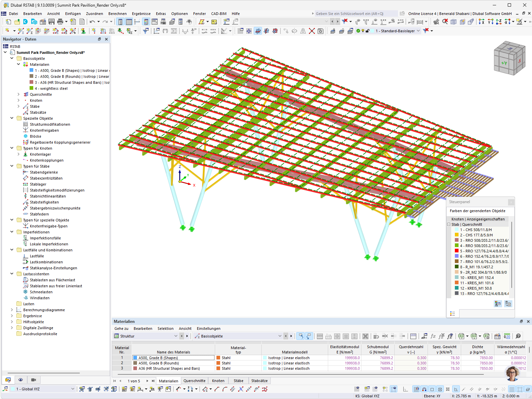Close the Navigator - Daten panel
Screen dimensions: 532x399
(x=106, y=39)
